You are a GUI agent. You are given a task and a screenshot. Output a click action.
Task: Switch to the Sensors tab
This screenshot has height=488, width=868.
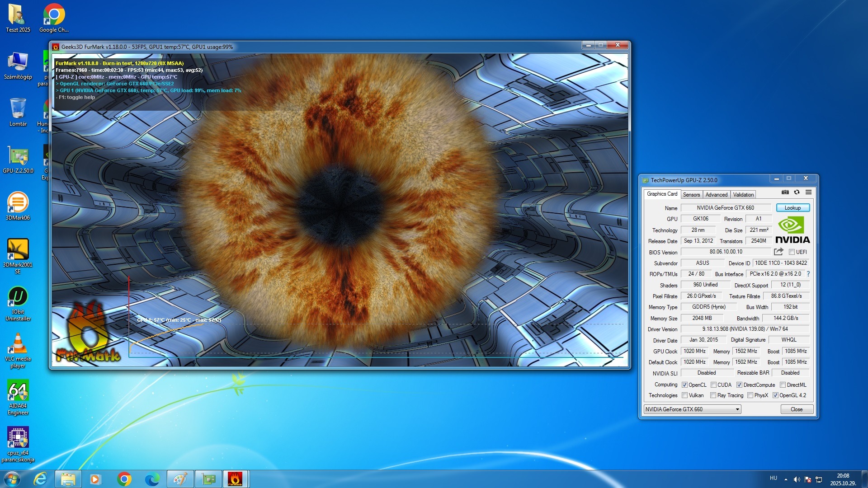tap(691, 195)
